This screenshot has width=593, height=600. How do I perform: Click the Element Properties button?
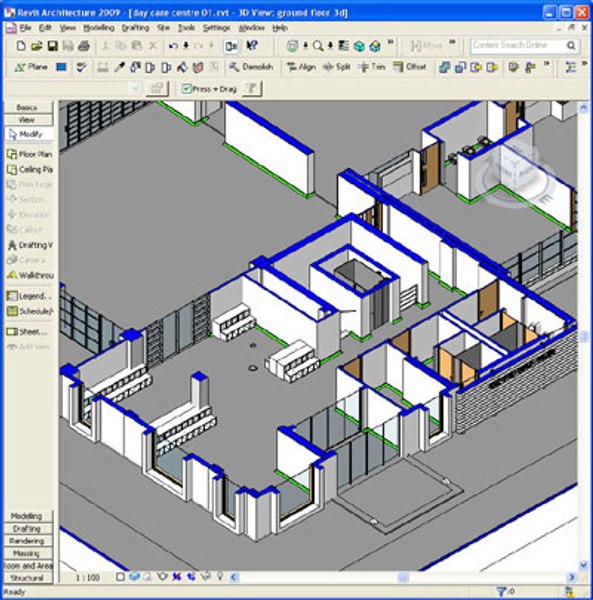pos(157,89)
